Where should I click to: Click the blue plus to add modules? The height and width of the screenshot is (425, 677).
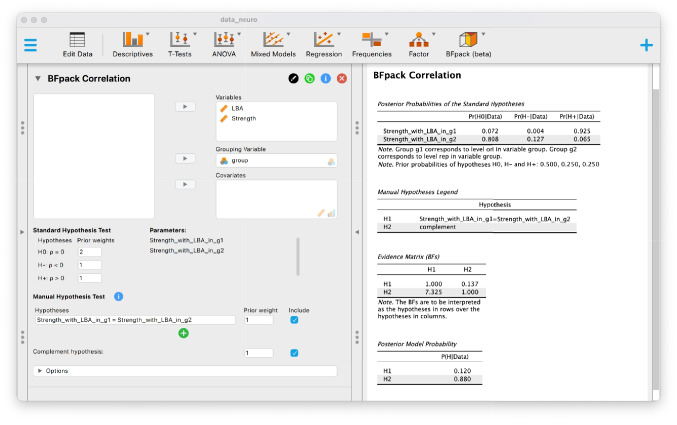(x=646, y=45)
